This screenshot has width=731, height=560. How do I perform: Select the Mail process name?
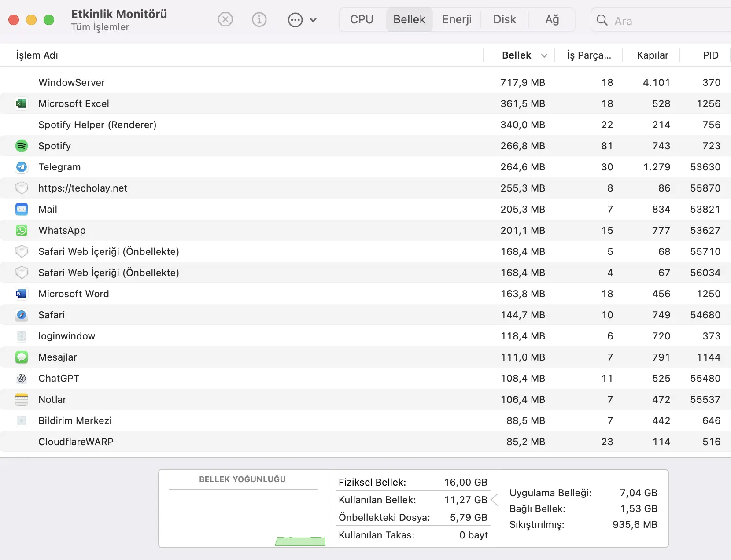pos(48,209)
